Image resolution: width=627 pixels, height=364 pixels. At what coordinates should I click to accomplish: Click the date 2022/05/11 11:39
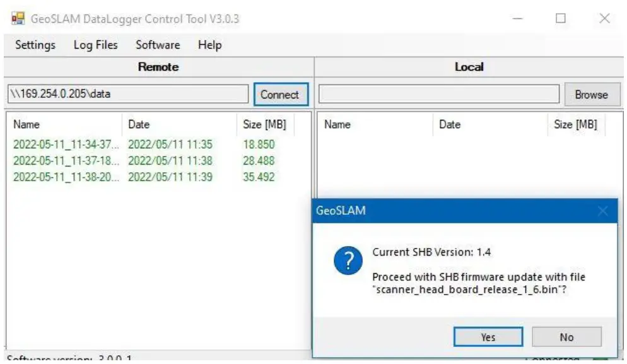[170, 177]
